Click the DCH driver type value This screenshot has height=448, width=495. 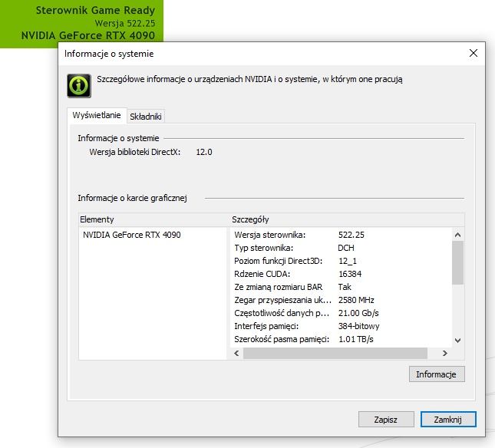[346, 248]
